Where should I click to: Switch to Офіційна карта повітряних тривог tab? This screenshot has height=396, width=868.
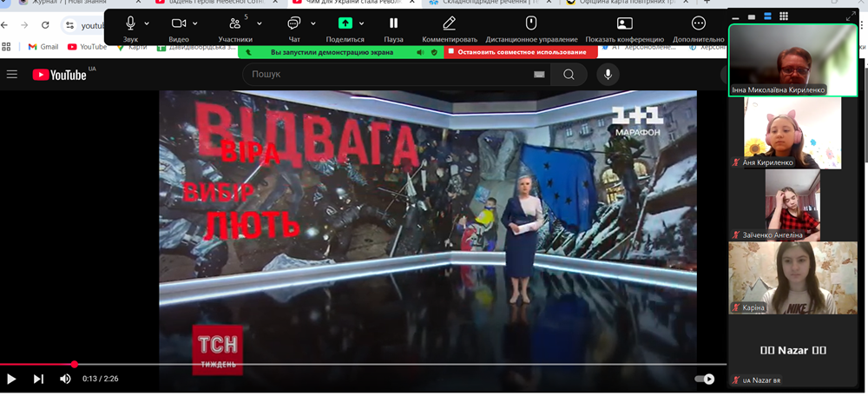(626, 3)
